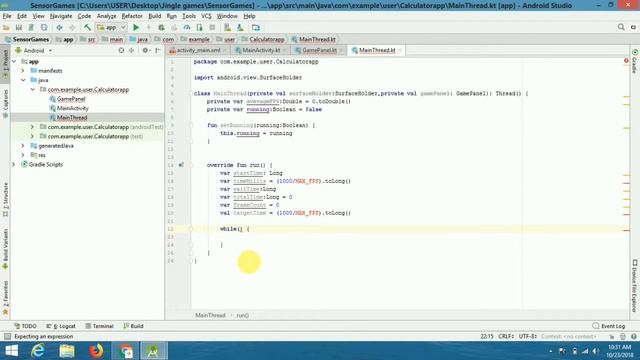This screenshot has width=640, height=360.
Task: Click the override gutter icon at run()
Action: [x=181, y=165]
